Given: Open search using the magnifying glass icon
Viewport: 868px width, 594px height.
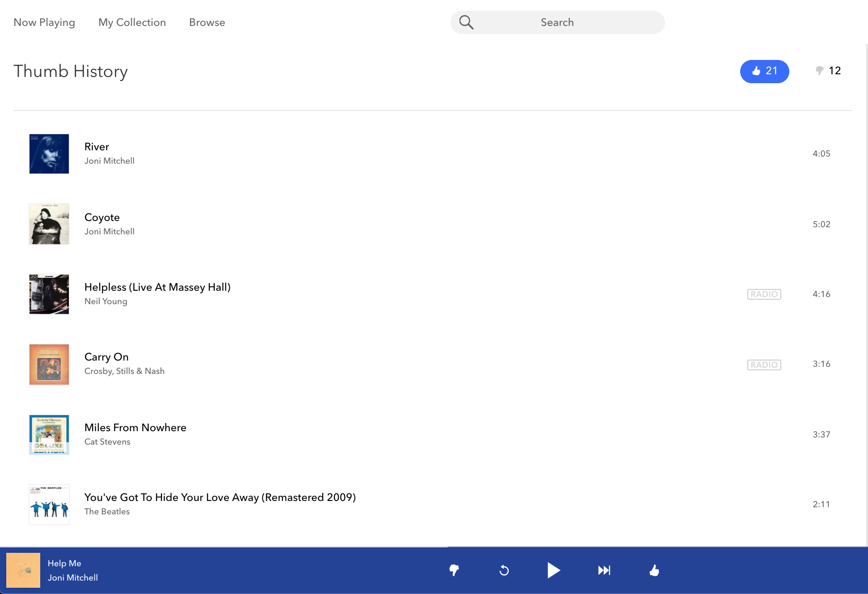Looking at the screenshot, I should coord(466,21).
